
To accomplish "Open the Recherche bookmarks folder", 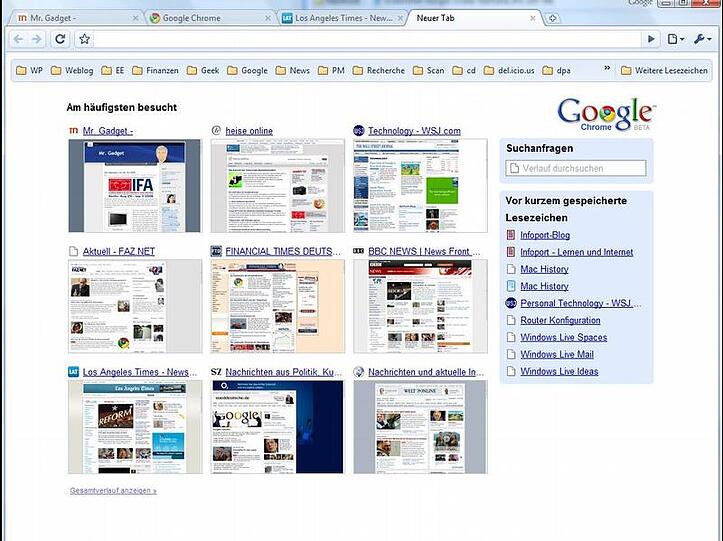I will coord(379,71).
